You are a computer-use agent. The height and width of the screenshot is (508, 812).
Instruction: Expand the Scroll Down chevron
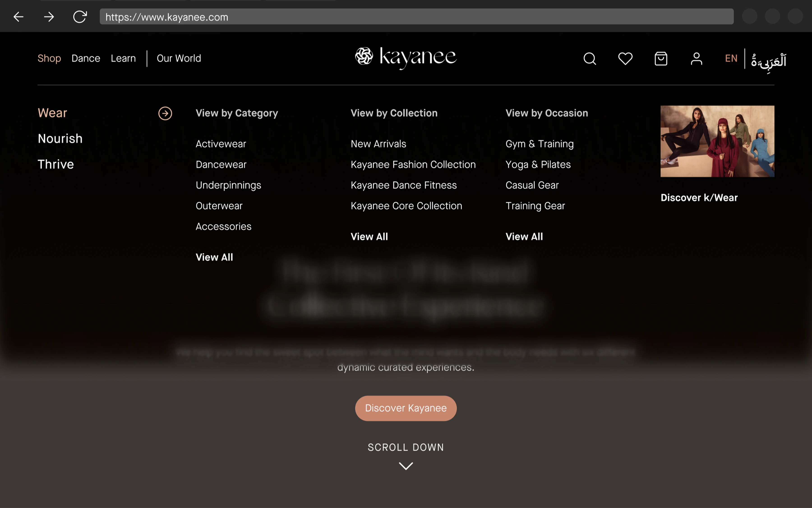pyautogui.click(x=406, y=466)
